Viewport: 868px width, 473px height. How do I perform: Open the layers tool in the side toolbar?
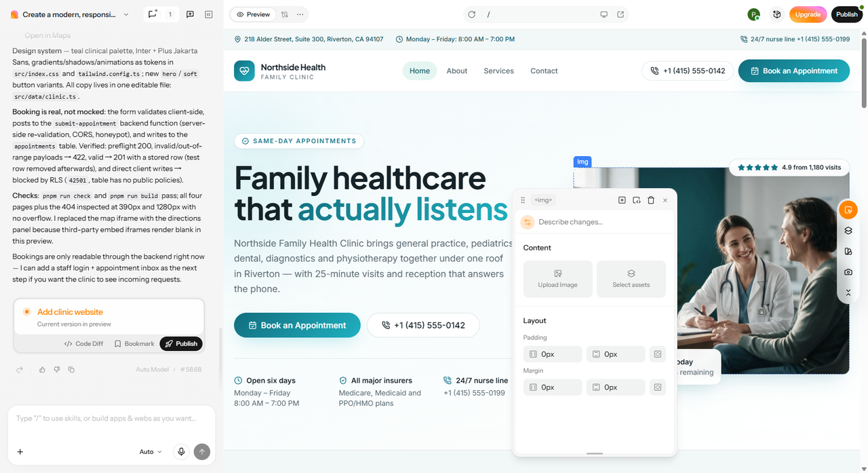tap(848, 231)
